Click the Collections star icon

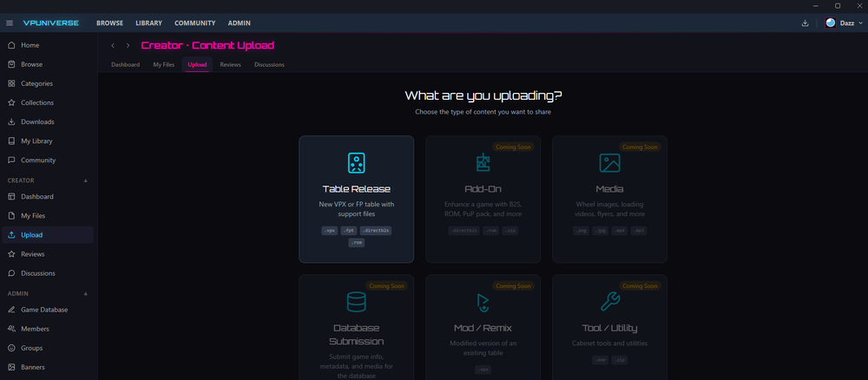(11, 103)
